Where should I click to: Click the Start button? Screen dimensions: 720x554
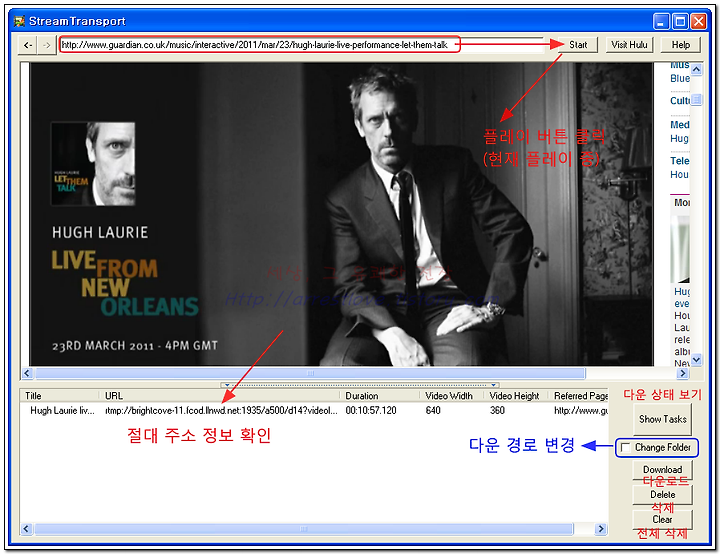578,45
